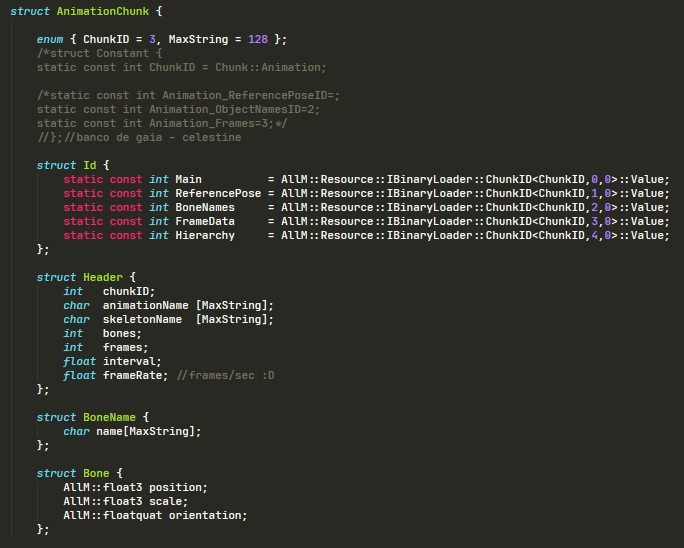Click 'floatquat' type in Bone struct
This screenshot has width=684, height=548.
133,514
